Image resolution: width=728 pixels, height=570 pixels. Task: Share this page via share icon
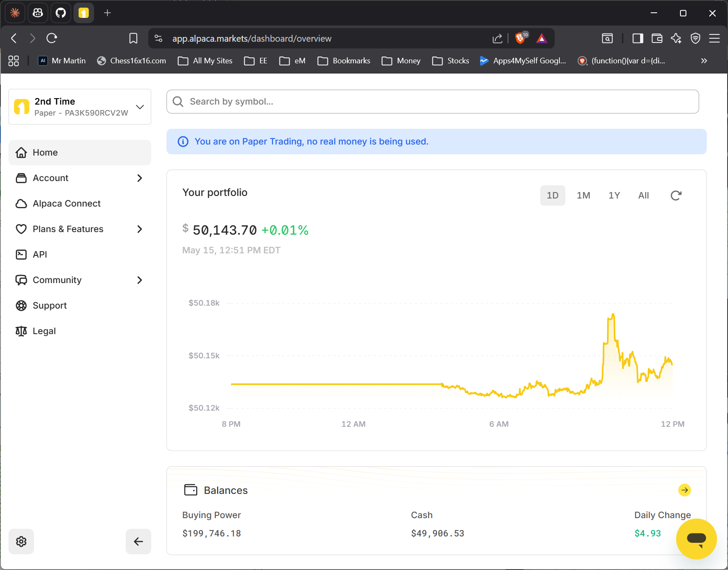coord(497,39)
